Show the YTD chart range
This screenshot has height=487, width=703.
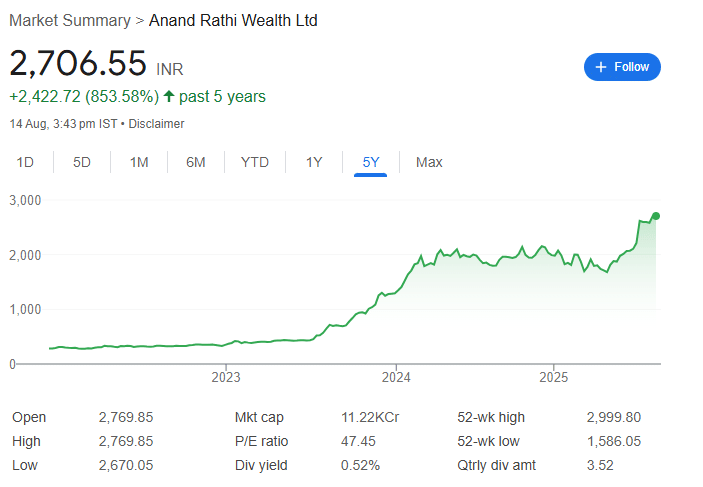coord(255,162)
